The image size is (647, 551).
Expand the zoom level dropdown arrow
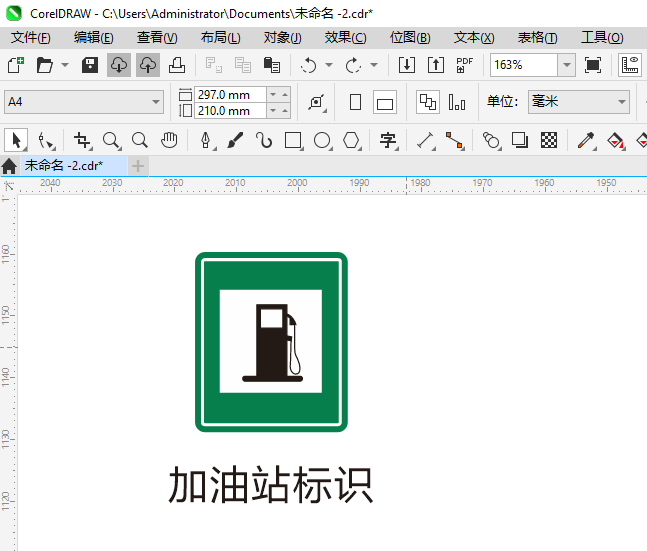(x=567, y=65)
